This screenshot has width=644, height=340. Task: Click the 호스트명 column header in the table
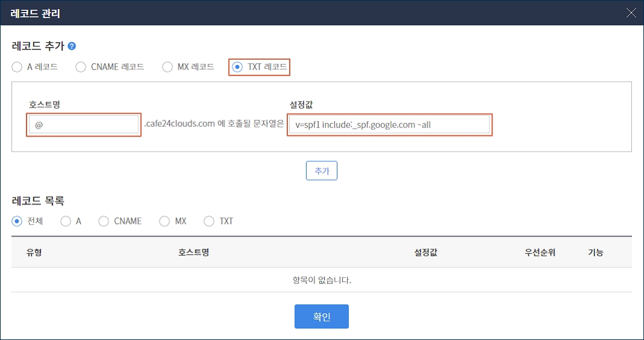[193, 252]
